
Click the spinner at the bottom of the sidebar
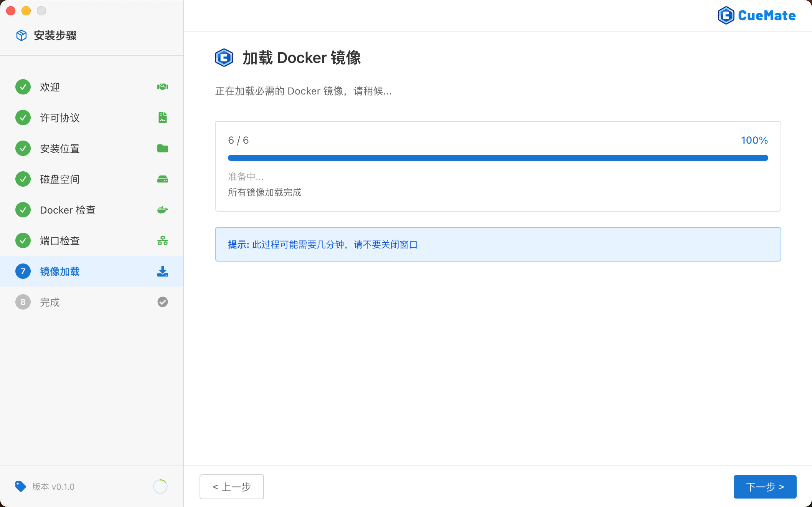[x=160, y=487]
